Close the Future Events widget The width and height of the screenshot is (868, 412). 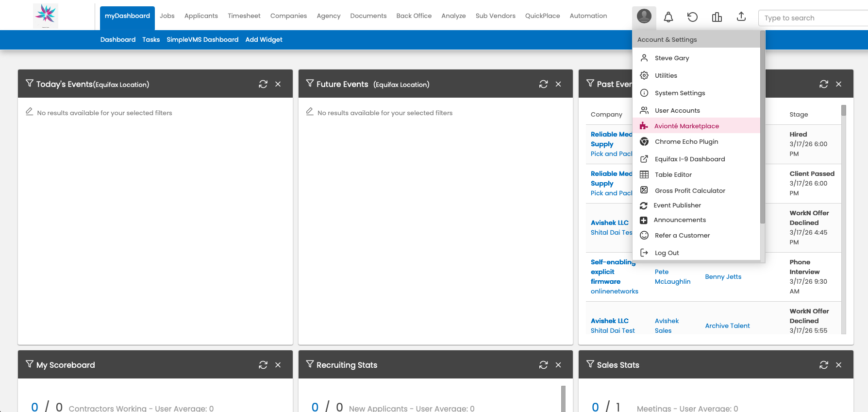(x=558, y=84)
